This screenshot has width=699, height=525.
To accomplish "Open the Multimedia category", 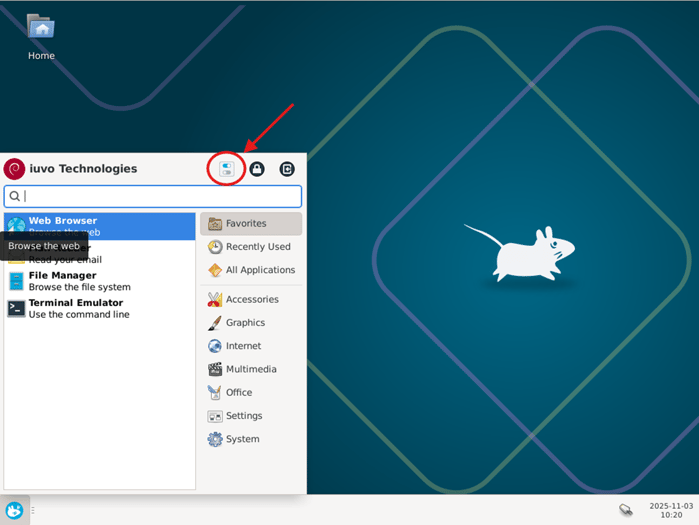I will (250, 369).
